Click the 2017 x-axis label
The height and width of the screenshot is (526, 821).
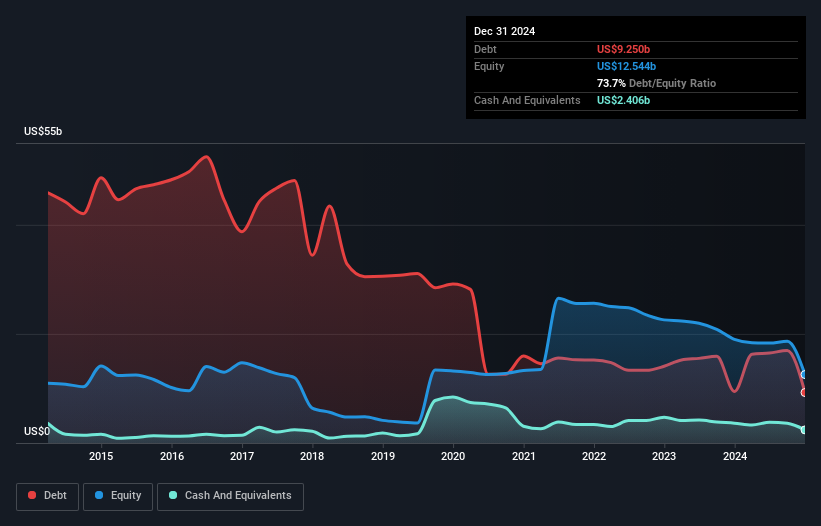coord(242,456)
